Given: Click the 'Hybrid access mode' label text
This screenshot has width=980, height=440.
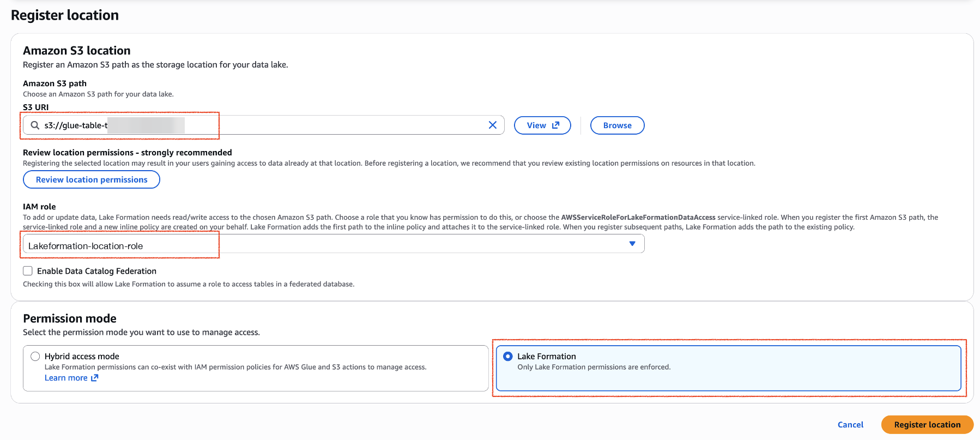Looking at the screenshot, I should point(82,356).
